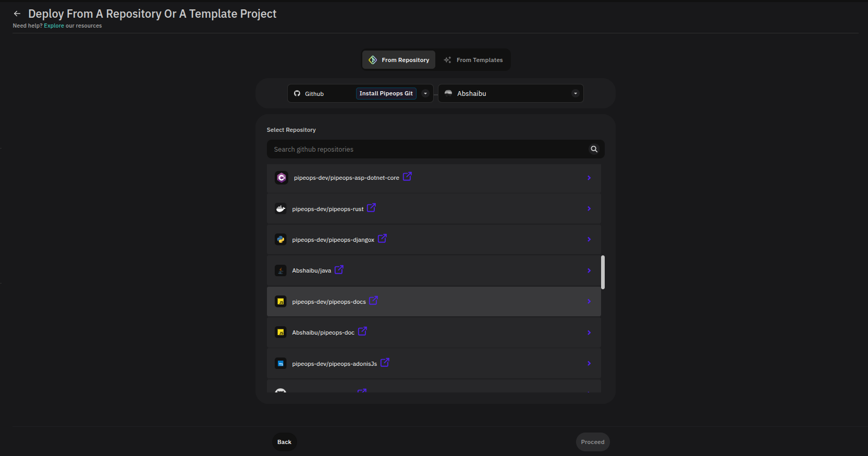This screenshot has width=868, height=456.
Task: Expand Abshaibu/pipeops-doc row chevron
Action: click(x=589, y=332)
